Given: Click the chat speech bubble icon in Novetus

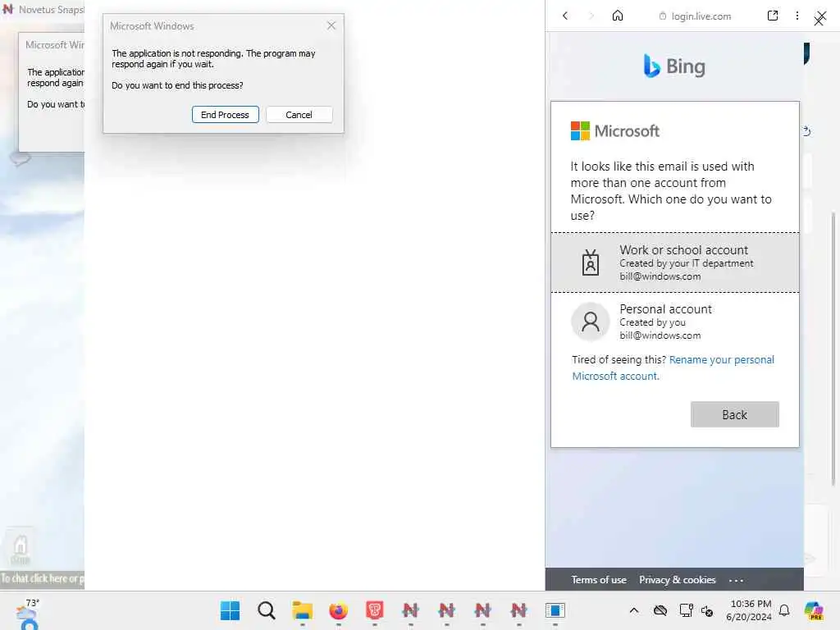Looking at the screenshot, I should coord(21,158).
